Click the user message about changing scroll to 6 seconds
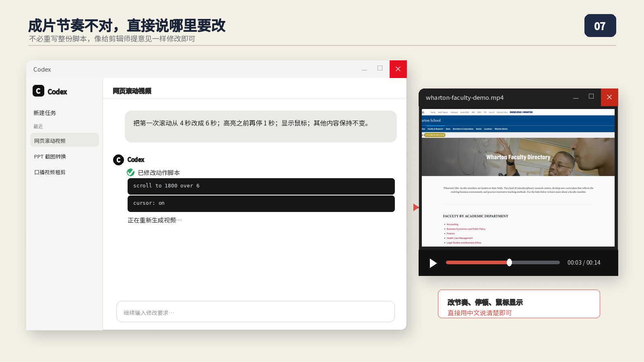This screenshot has height=362, width=644. pos(261,126)
